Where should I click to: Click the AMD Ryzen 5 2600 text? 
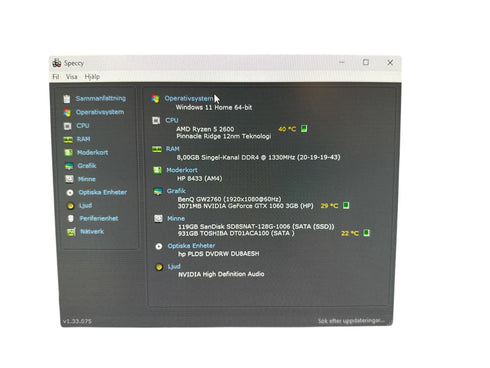coord(205,129)
